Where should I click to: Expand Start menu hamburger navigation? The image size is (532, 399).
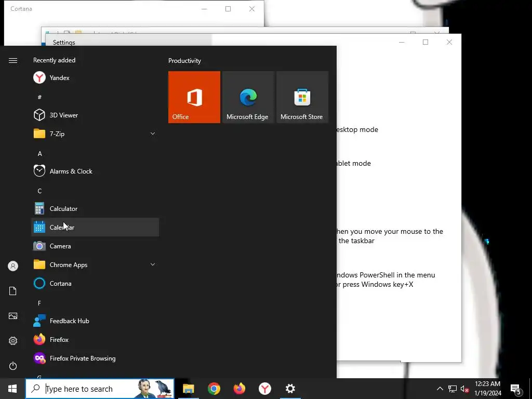pos(13,60)
